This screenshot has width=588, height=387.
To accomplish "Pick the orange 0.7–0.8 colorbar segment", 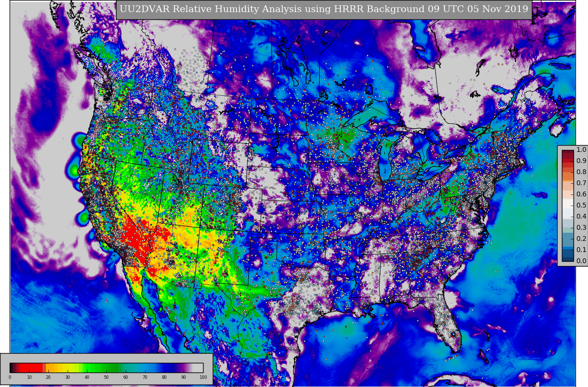I will (x=568, y=178).
